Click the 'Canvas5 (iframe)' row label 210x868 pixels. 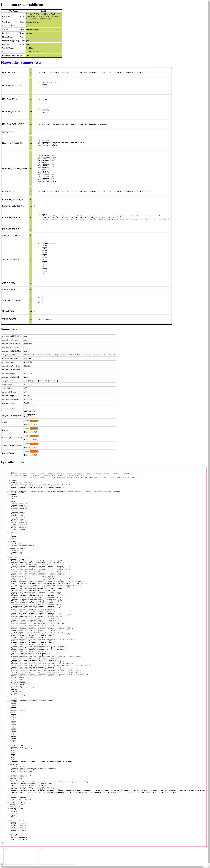click(8, 453)
